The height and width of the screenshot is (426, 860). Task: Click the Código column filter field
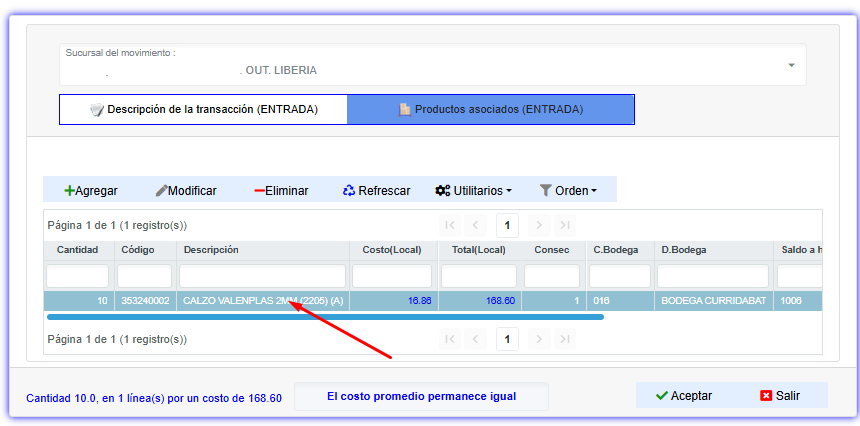tap(144, 276)
